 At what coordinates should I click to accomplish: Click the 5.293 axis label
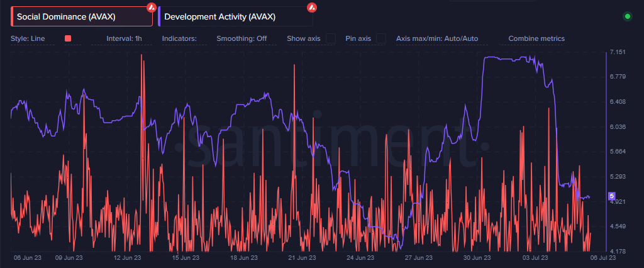coord(619,177)
